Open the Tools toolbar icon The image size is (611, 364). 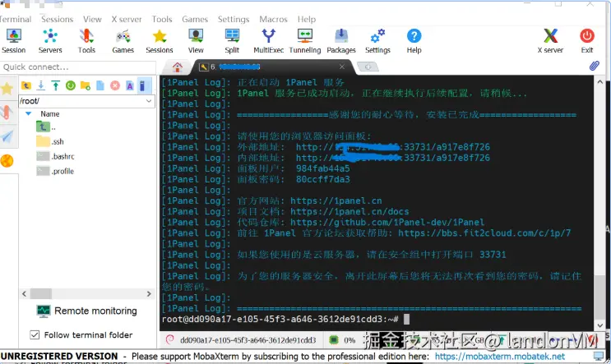click(x=86, y=41)
